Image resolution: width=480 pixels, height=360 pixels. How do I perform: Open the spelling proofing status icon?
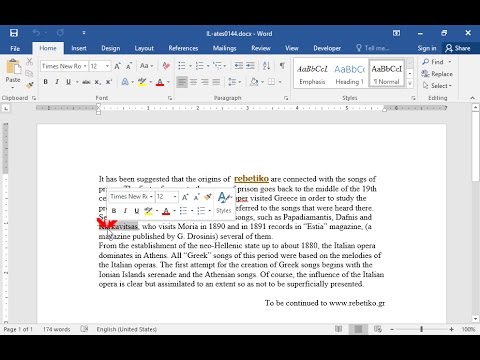coord(84,329)
